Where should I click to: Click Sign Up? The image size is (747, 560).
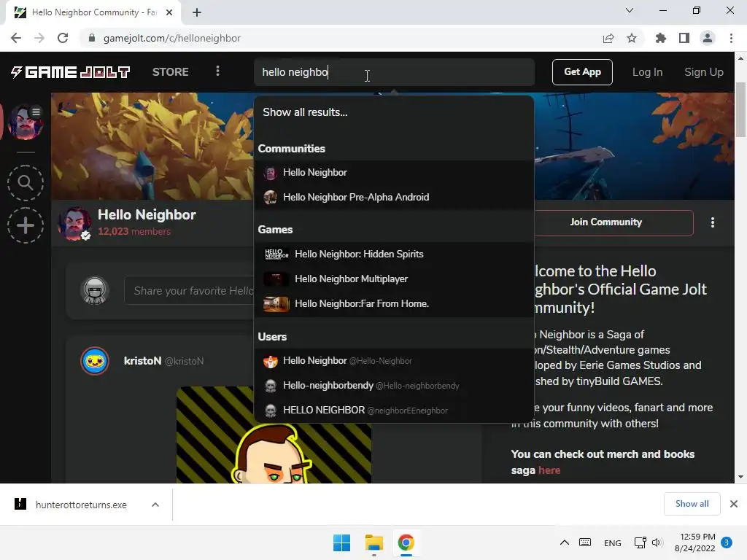pyautogui.click(x=704, y=72)
